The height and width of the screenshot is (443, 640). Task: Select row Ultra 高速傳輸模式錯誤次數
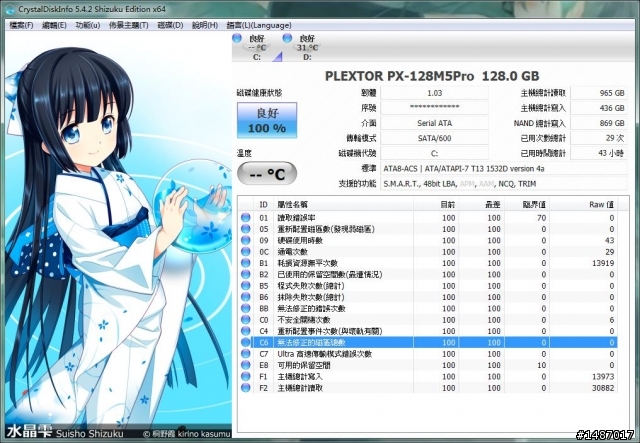[x=427, y=354]
